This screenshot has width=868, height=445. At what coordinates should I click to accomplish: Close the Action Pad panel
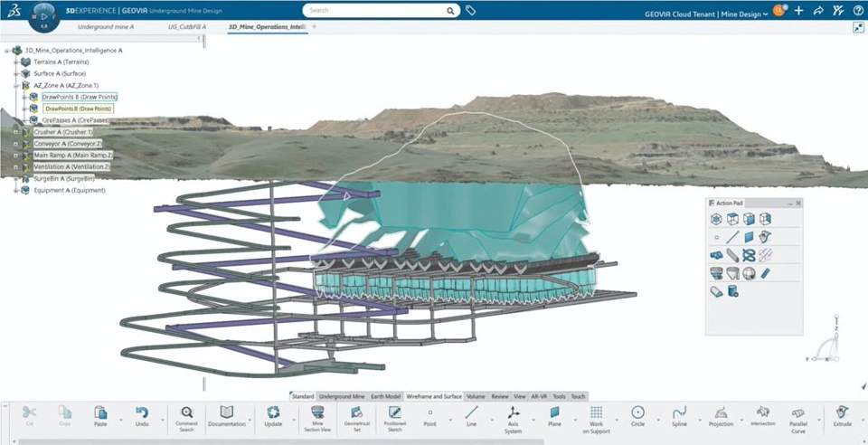click(798, 204)
